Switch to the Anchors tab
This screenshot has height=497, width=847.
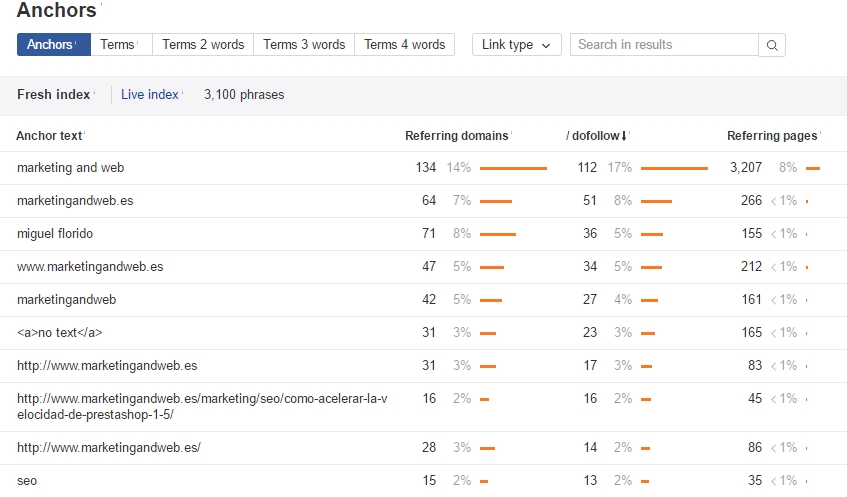[x=53, y=45]
